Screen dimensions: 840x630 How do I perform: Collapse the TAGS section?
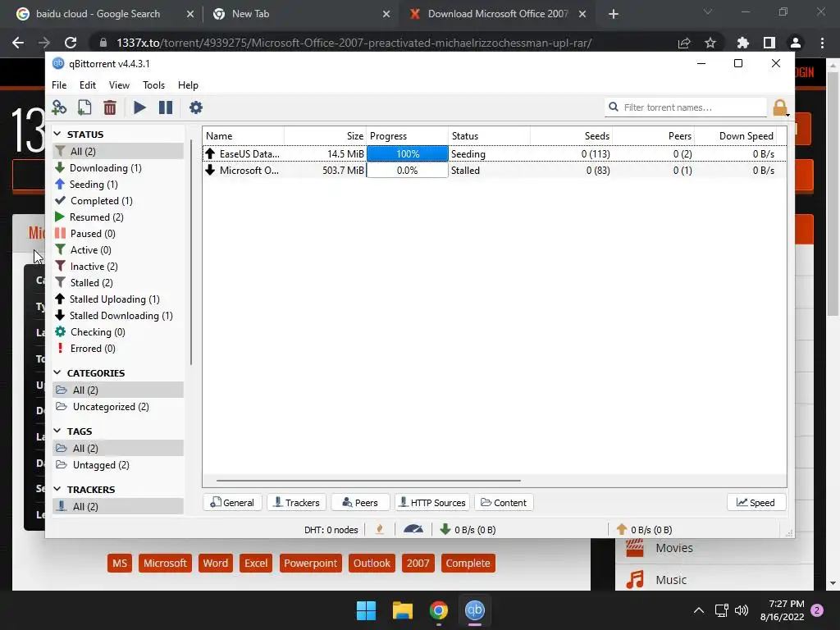click(x=57, y=431)
